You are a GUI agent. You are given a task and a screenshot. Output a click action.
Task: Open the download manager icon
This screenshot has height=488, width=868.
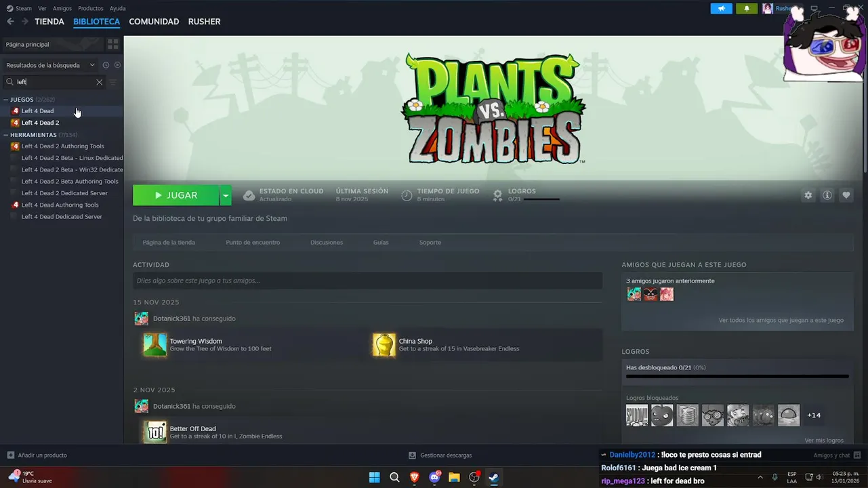412,455
